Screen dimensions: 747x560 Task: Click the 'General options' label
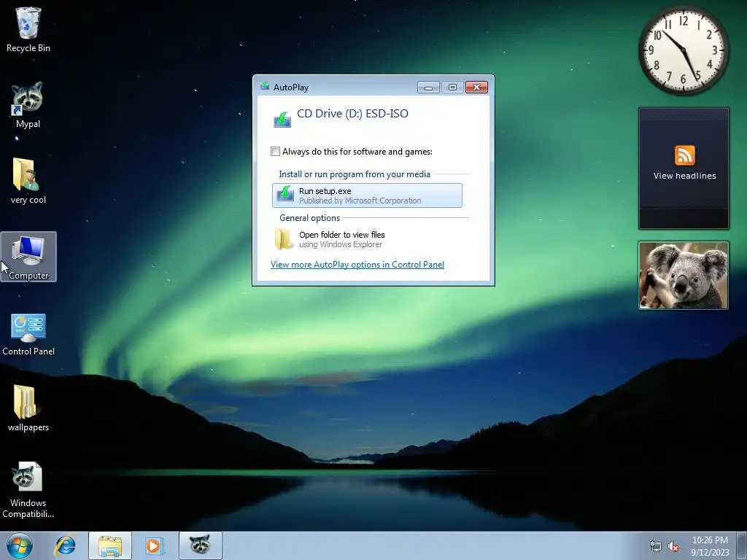[309, 218]
